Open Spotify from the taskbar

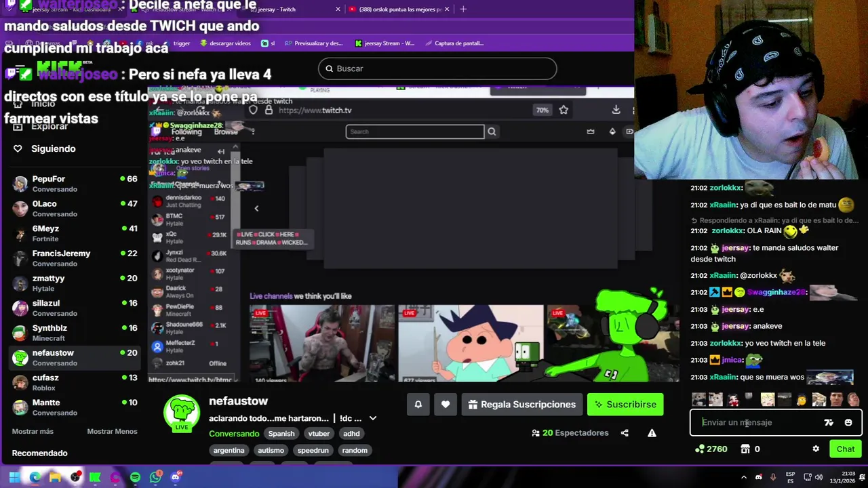135,477
